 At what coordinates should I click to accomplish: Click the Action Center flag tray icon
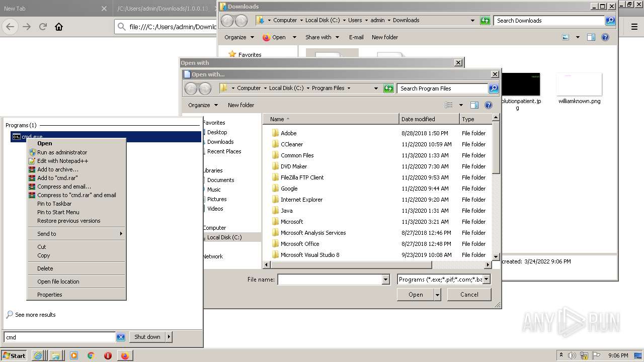[597, 355]
